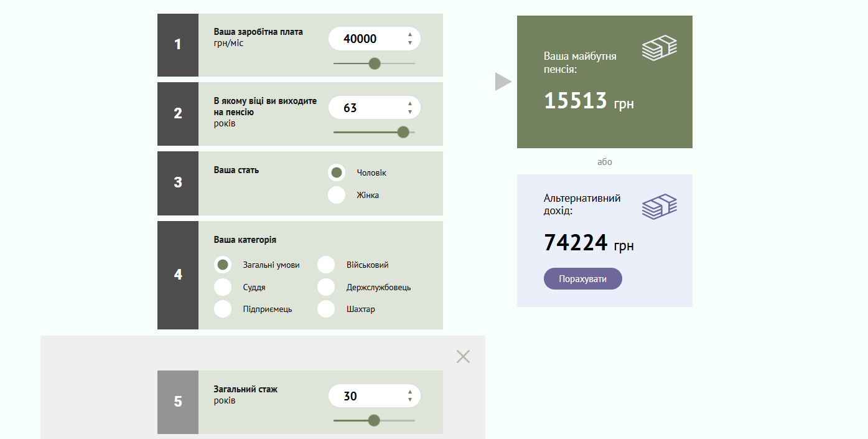868x439 pixels.
Task: Select Підприємець as your category
Action: 223,309
